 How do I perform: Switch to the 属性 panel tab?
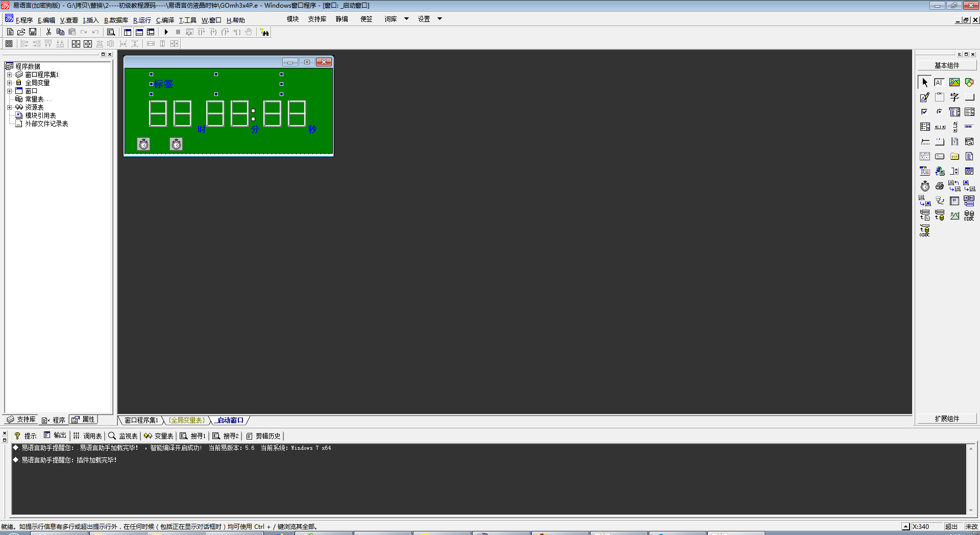(x=83, y=420)
